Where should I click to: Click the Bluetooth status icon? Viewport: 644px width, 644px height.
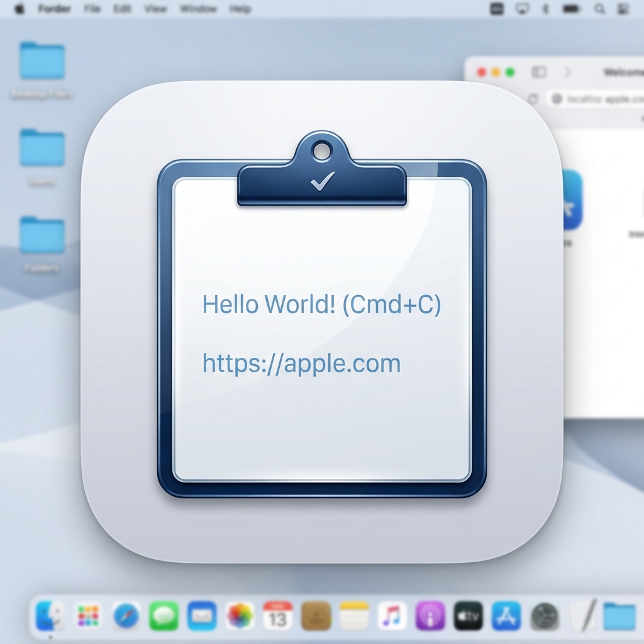pyautogui.click(x=545, y=9)
